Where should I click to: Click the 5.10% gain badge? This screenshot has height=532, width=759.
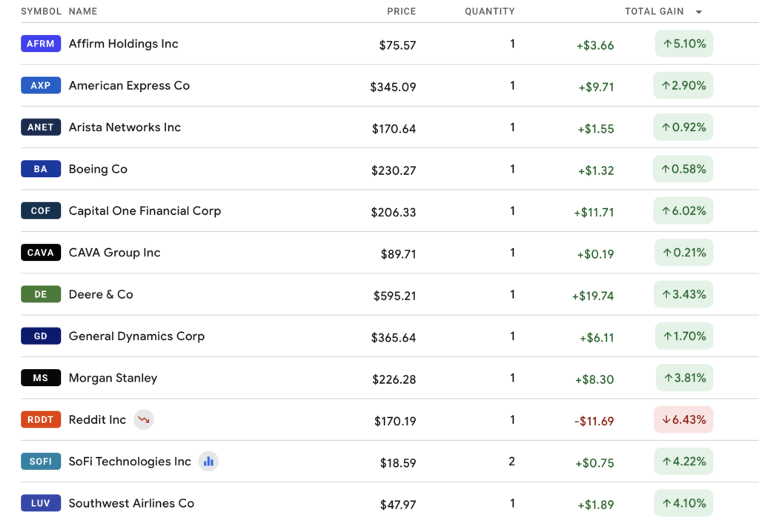[684, 44]
